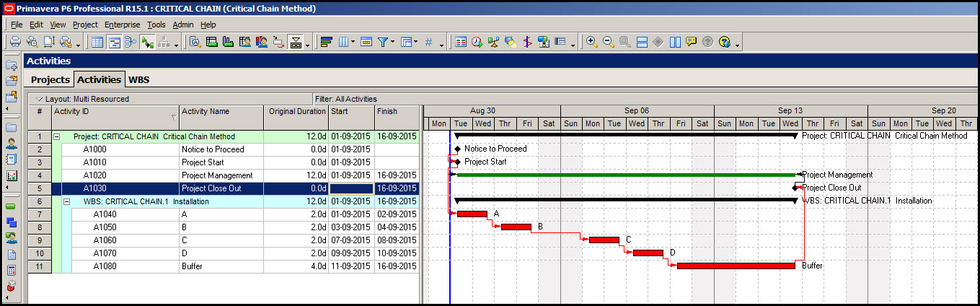Image resolution: width=980 pixels, height=306 pixels.
Task: Click the Start cell of Project Close Out
Action: tap(351, 188)
